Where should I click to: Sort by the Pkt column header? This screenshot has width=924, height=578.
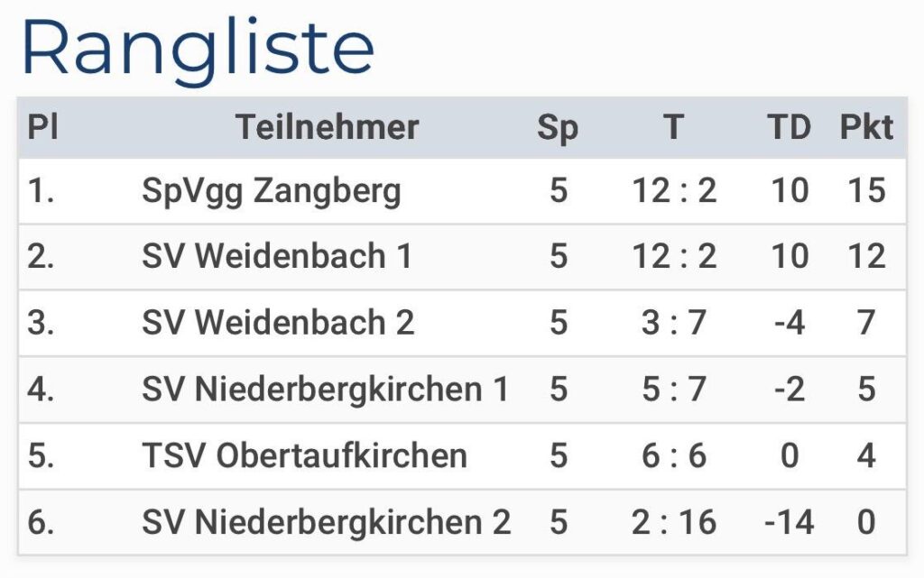[866, 128]
